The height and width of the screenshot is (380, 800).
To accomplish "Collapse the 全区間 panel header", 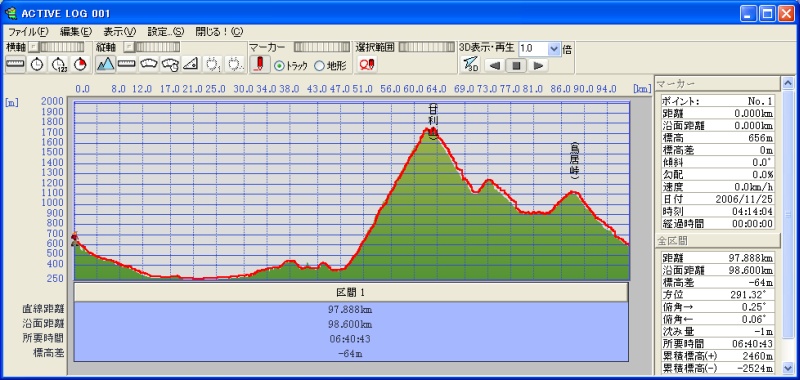I will coord(717,240).
